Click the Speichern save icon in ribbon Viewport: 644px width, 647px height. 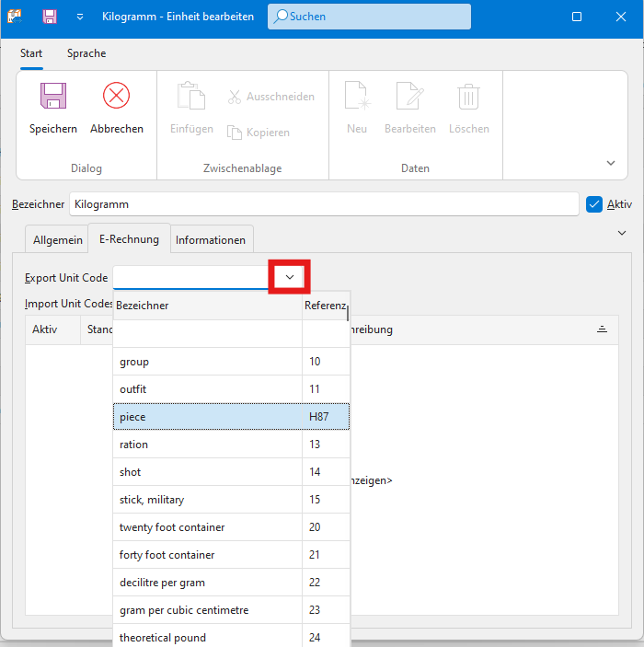point(52,97)
